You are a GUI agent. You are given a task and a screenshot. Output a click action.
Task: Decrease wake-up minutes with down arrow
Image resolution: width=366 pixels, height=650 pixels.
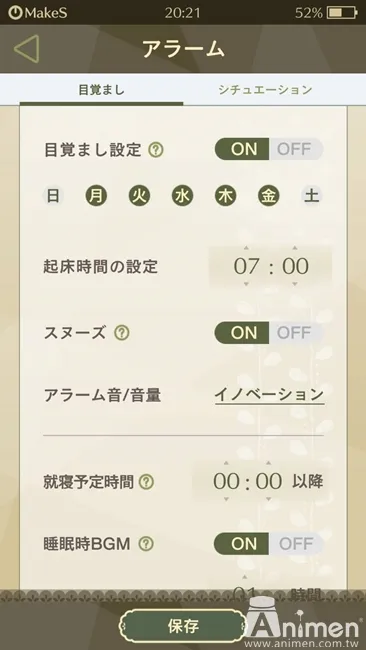click(295, 284)
